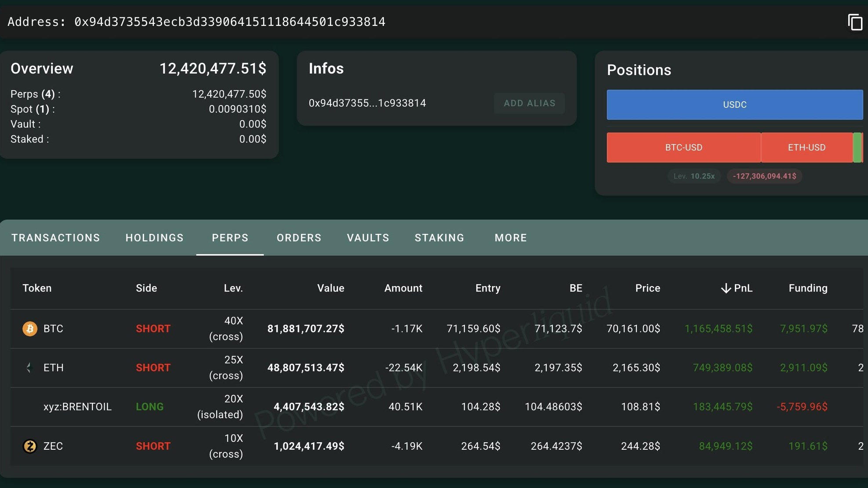Screen dimensions: 868x488
Task: Select the Orders tab
Action: click(x=299, y=238)
